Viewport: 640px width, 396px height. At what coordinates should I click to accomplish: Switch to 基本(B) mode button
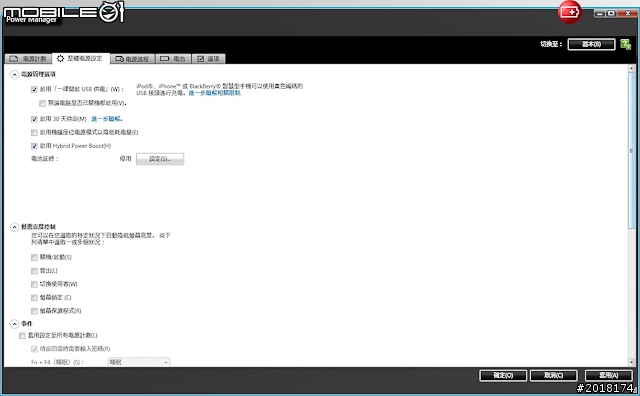click(591, 44)
